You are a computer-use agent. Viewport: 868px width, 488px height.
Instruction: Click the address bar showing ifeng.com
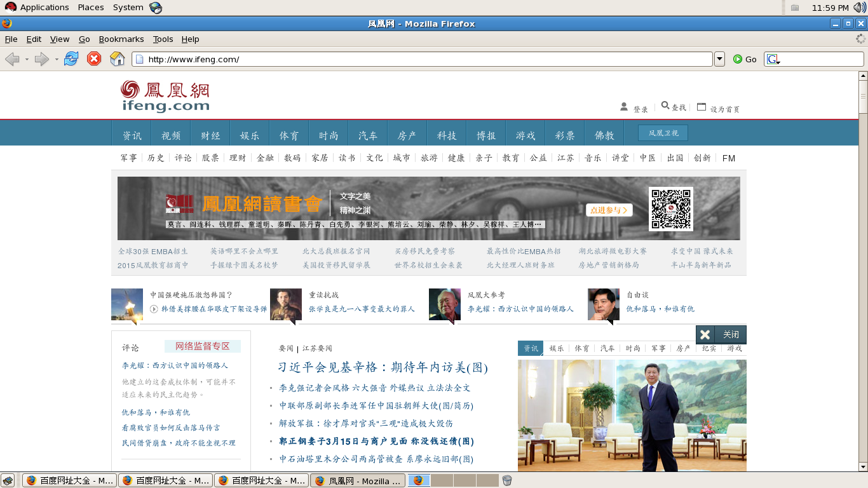423,59
